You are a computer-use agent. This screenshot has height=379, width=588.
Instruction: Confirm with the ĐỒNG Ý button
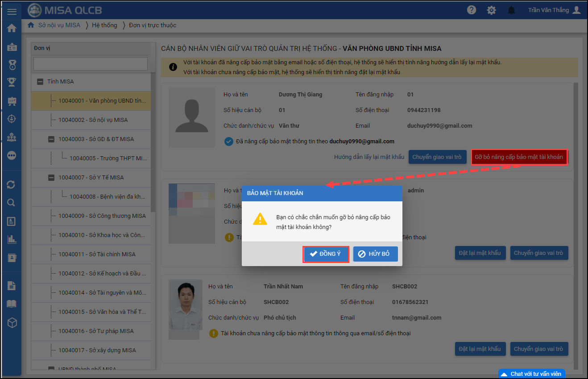pos(326,254)
